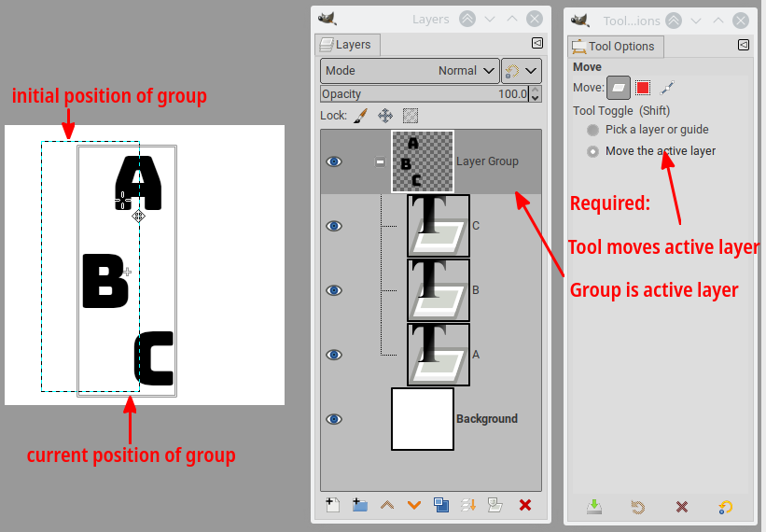Hide layer C with eye icon

pyautogui.click(x=334, y=226)
